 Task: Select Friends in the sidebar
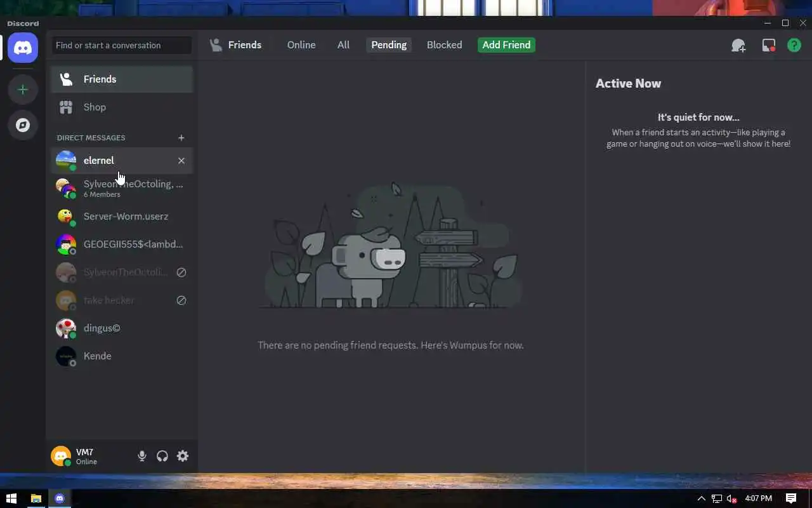coord(122,79)
